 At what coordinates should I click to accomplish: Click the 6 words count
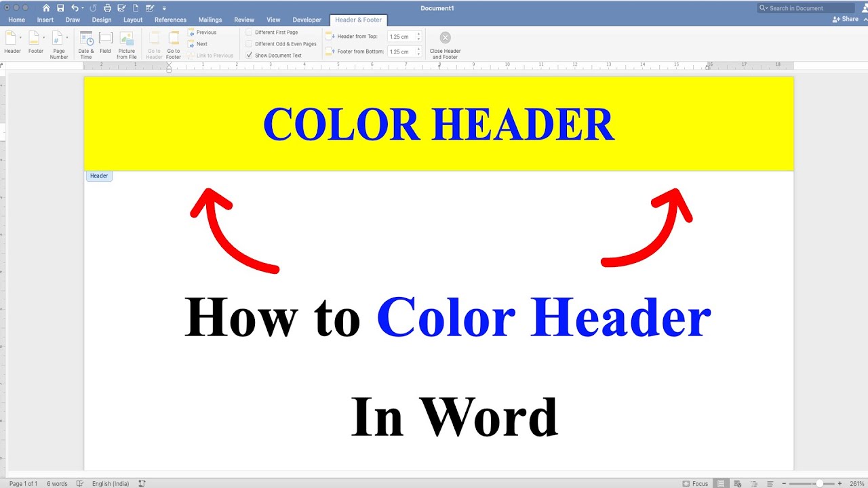(57, 483)
